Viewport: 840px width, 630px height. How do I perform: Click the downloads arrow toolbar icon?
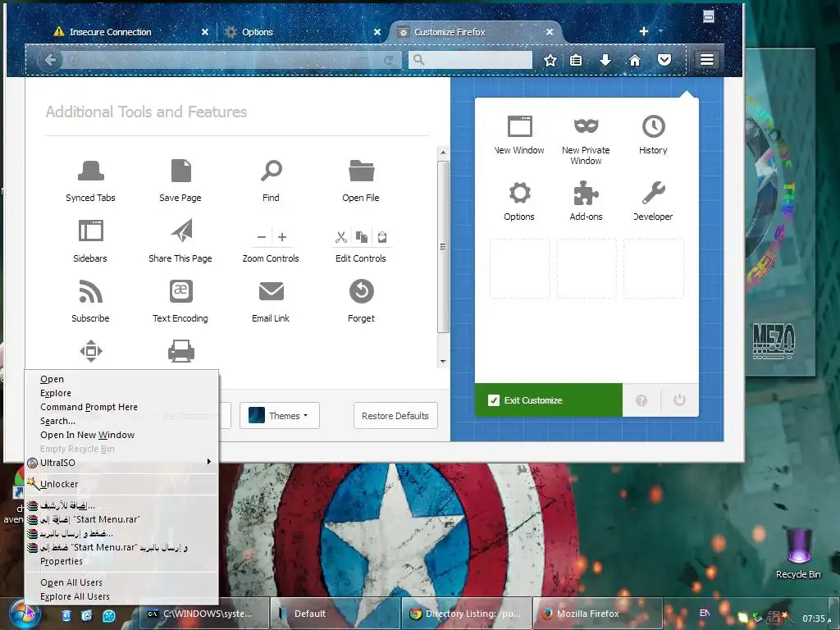(x=605, y=60)
